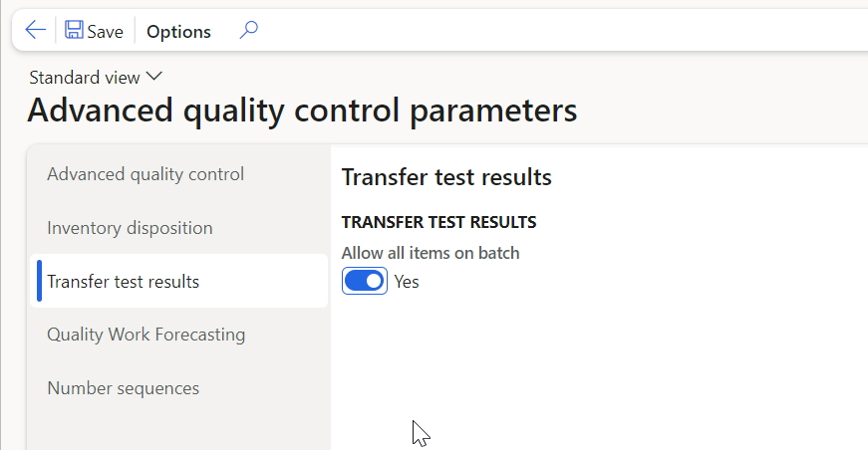Click the Yes label beside the toggle
Viewport: 868px width, 450px height.
click(407, 282)
